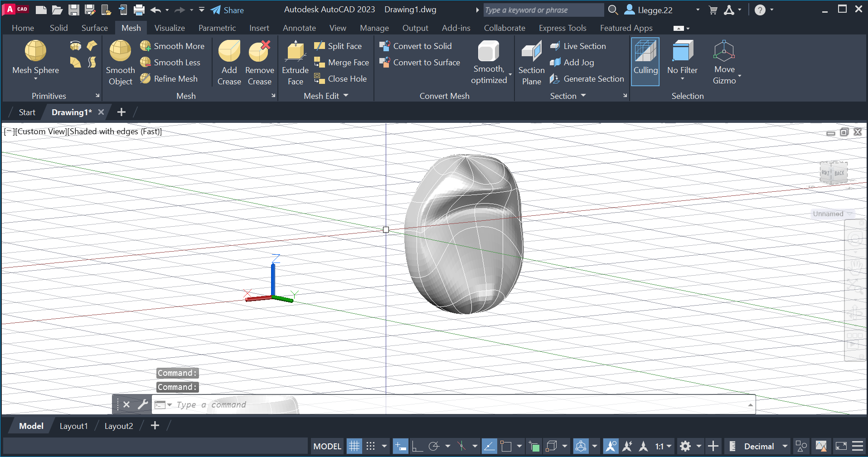
Task: Toggle dynamic input in status bar
Action: pos(400,446)
